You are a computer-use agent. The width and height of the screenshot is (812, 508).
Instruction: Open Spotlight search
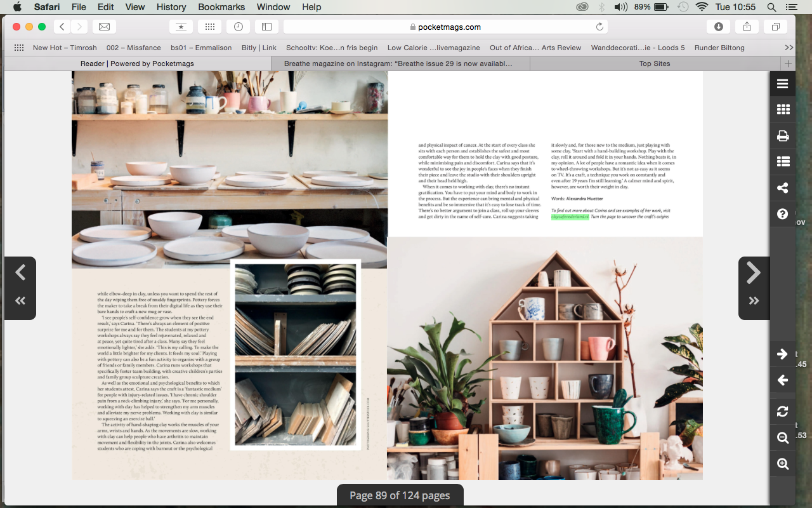click(x=771, y=7)
